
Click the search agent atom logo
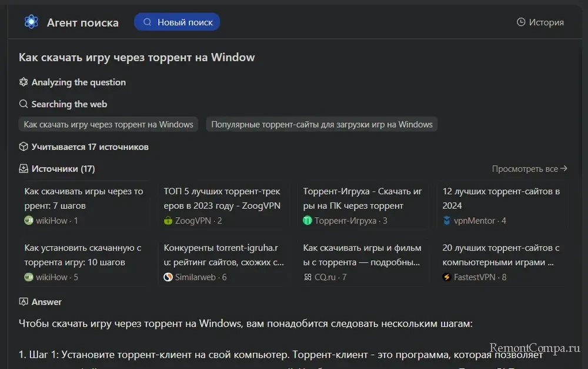(x=31, y=22)
